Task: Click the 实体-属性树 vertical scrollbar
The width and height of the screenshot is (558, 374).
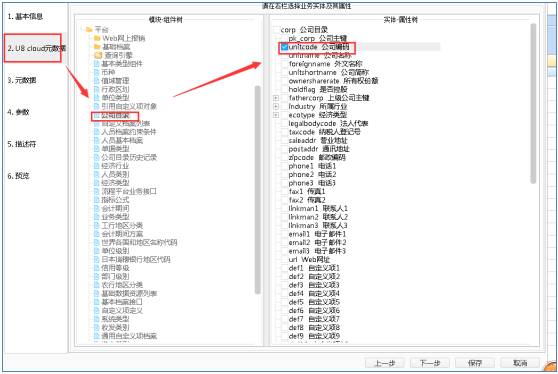Action: pos(533,103)
